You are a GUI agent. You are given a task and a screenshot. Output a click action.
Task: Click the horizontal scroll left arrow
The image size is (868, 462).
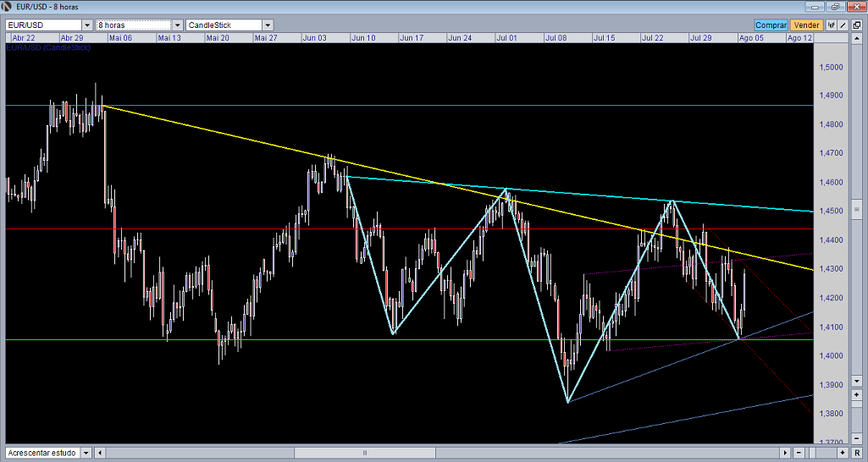[100, 453]
